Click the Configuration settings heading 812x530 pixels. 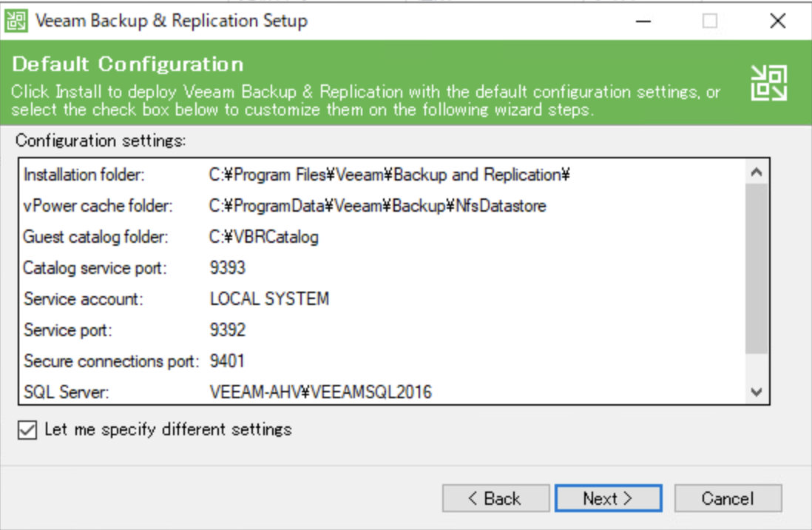click(x=101, y=141)
